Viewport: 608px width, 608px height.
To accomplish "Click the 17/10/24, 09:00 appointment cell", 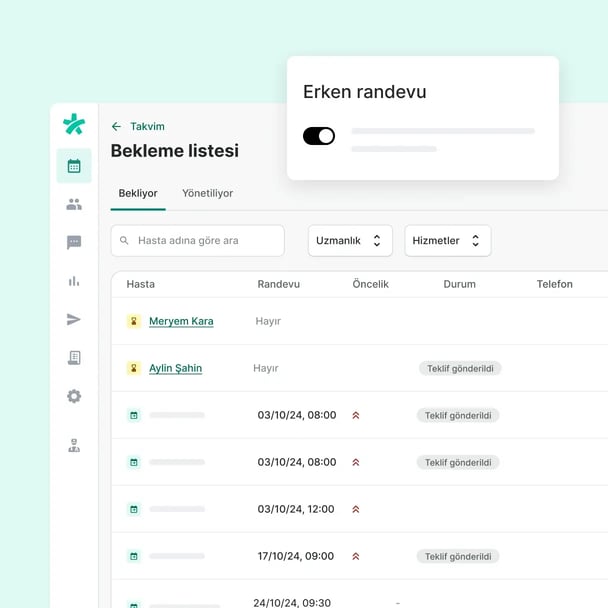I will point(296,556).
